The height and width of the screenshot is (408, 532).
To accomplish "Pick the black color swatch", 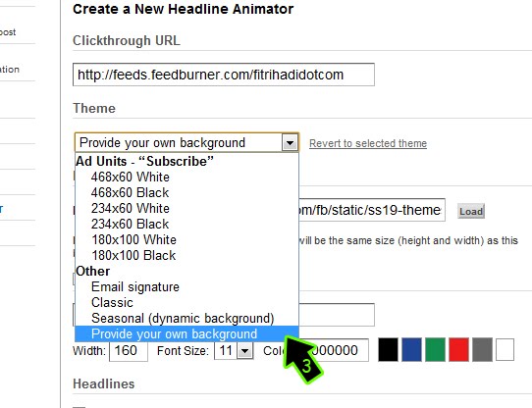I will [x=388, y=350].
